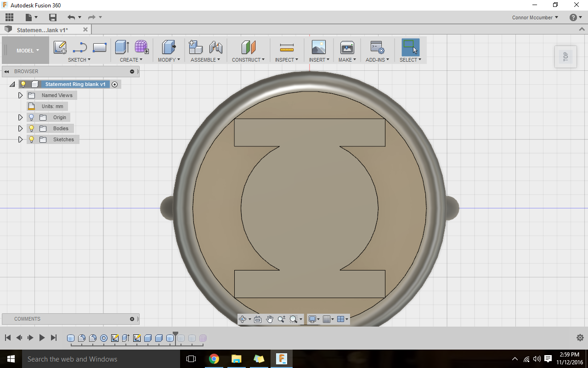The image size is (588, 368).
Task: Click the New Component assemble icon
Action: pos(196,47)
